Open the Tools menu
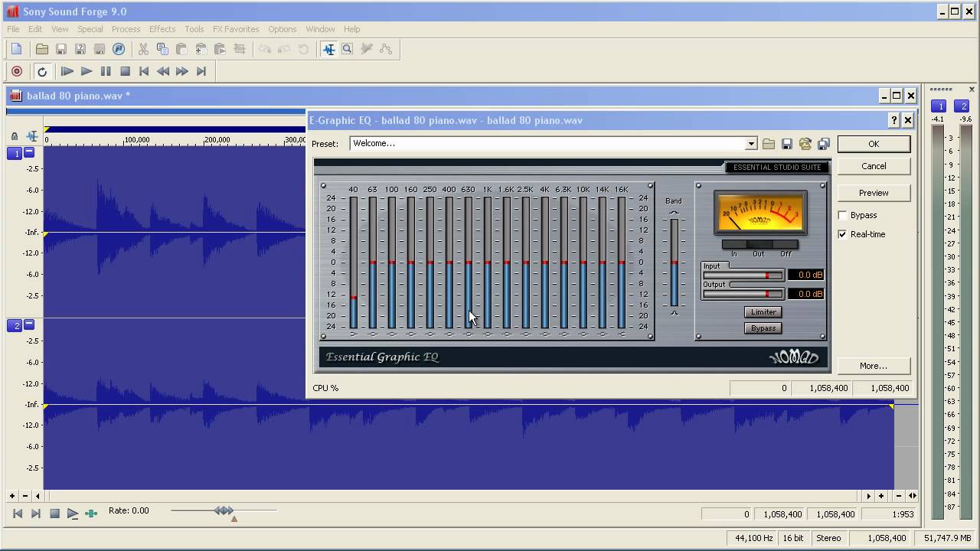This screenshot has width=980, height=551. point(194,29)
